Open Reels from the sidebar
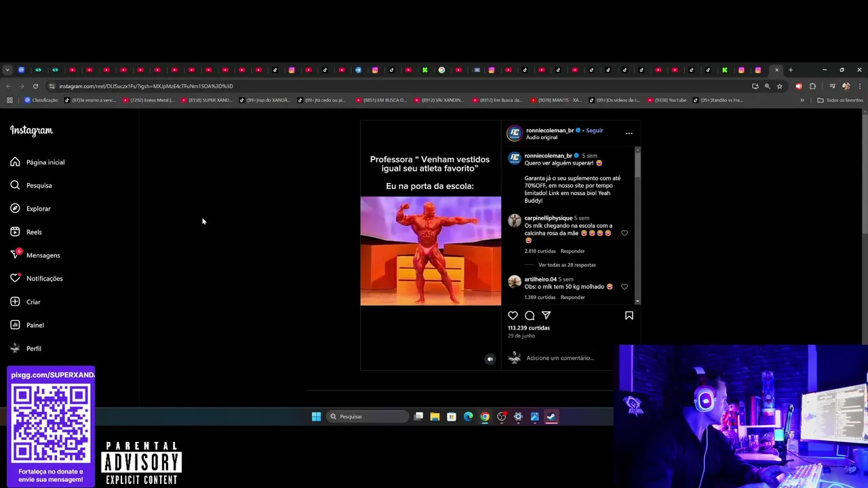The width and height of the screenshot is (868, 488). click(x=26, y=232)
